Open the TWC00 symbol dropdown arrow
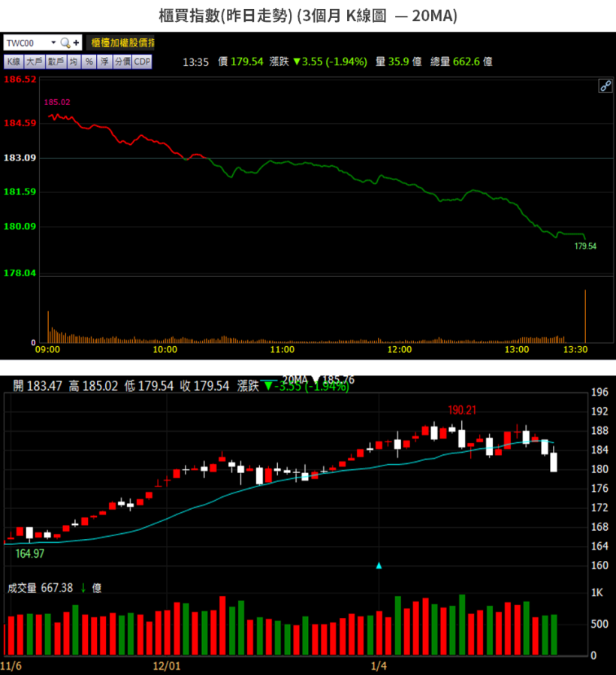616x675 pixels. [x=53, y=43]
